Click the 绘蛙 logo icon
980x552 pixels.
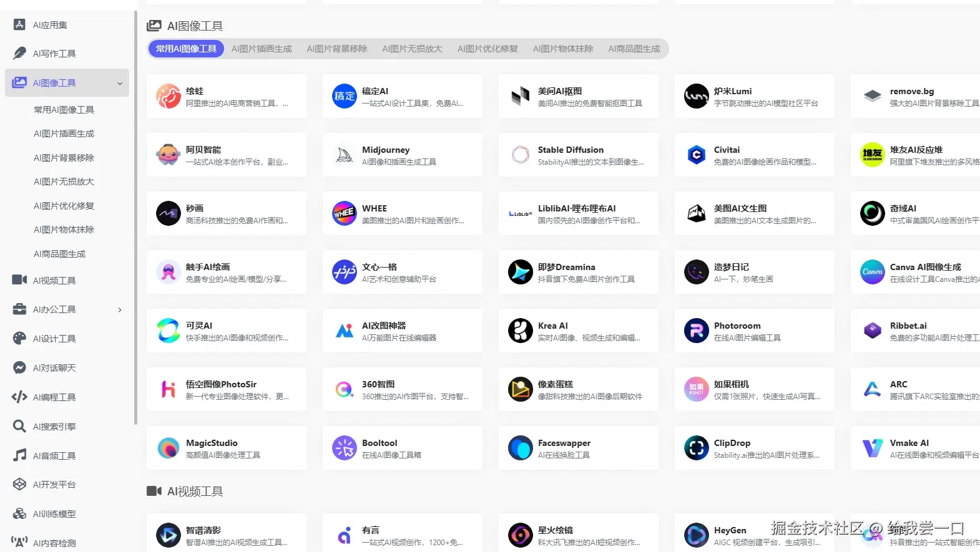click(x=169, y=96)
